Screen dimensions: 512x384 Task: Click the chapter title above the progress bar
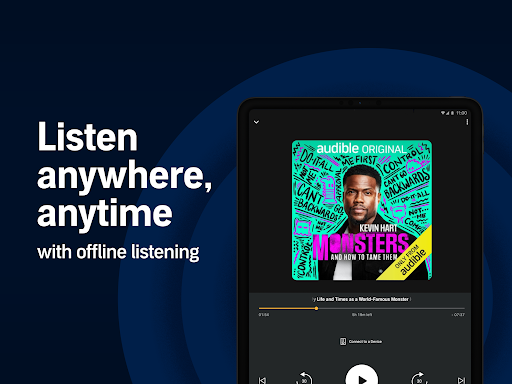[362, 299]
